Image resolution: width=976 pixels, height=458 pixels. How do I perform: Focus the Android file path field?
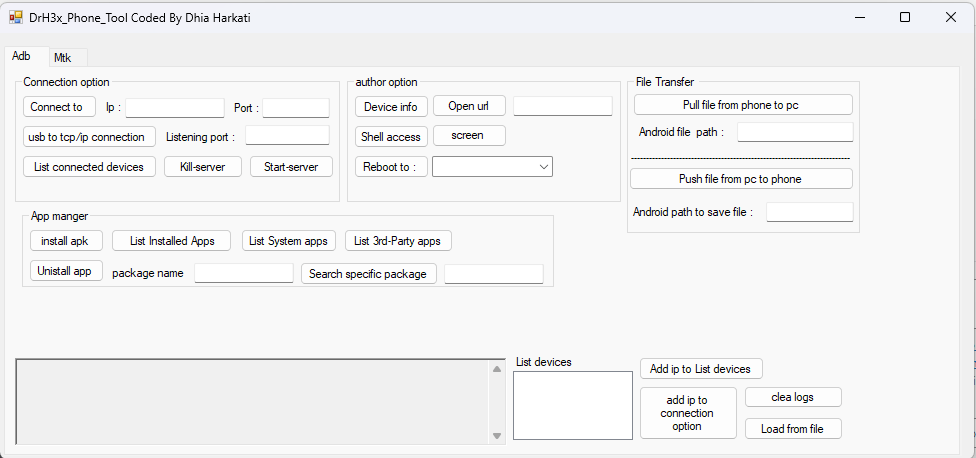pyautogui.click(x=795, y=132)
